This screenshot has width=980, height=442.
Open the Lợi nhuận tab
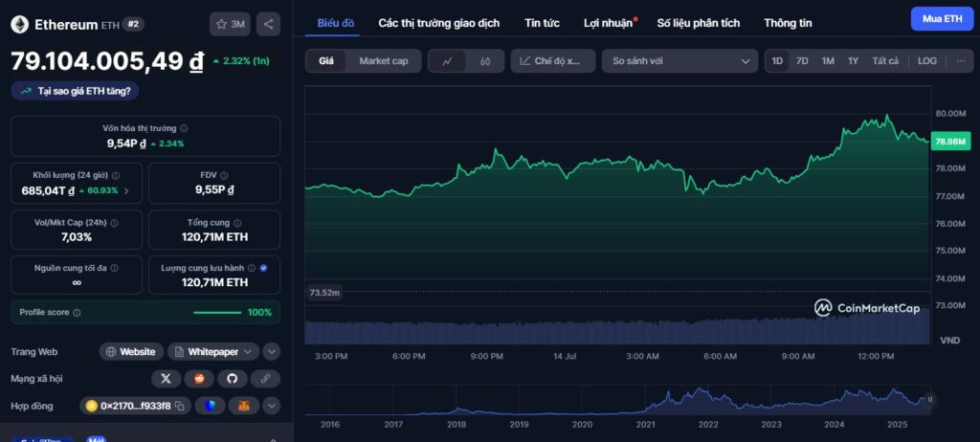point(608,23)
